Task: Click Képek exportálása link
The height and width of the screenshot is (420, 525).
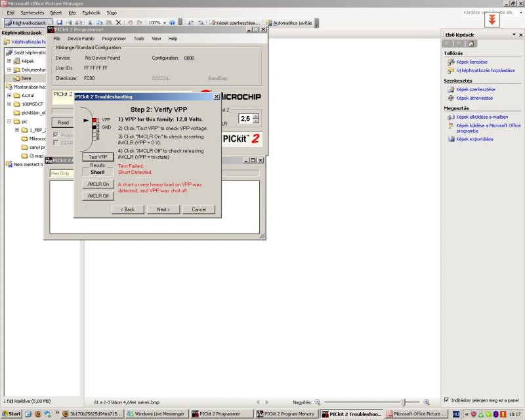Action: tap(474, 139)
